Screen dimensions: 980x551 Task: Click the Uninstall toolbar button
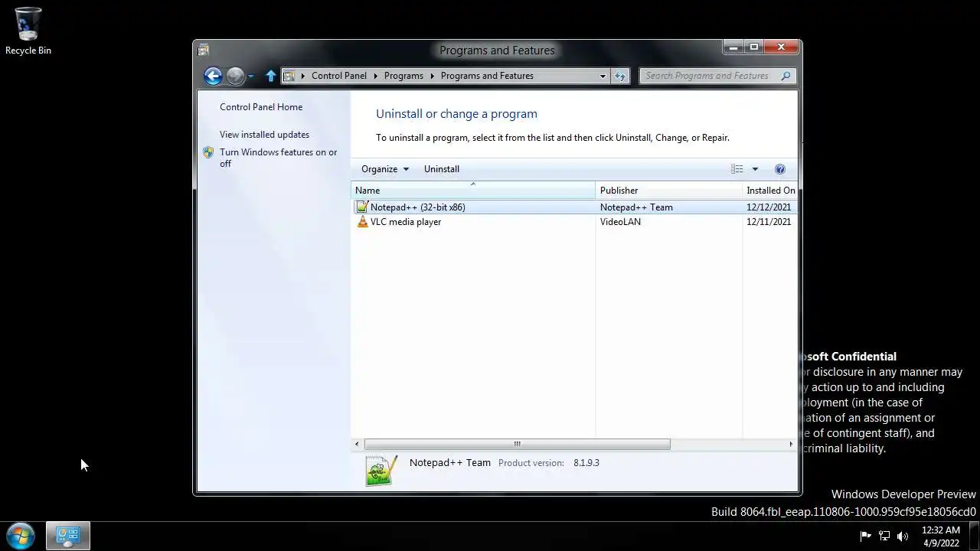coord(442,169)
